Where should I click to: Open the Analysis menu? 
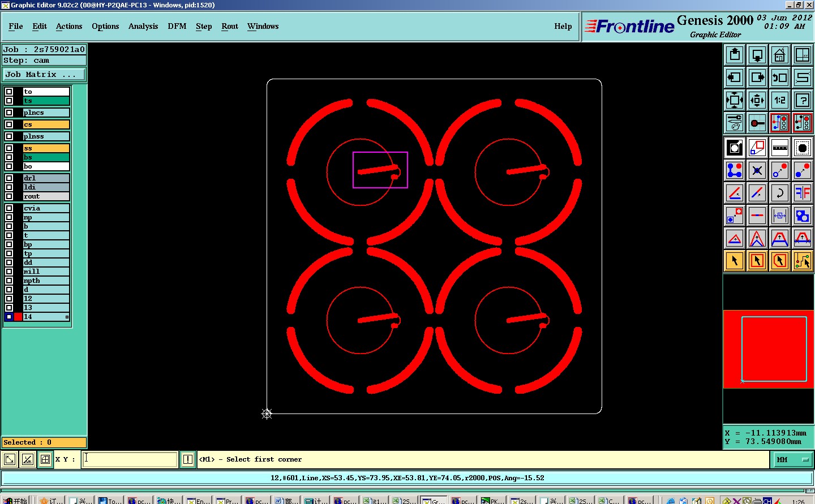click(143, 26)
